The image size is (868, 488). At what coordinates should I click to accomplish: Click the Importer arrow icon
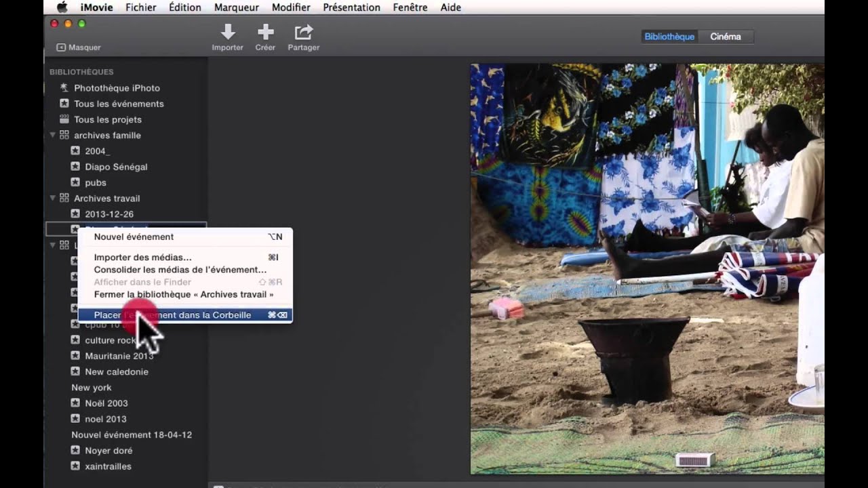point(228,32)
